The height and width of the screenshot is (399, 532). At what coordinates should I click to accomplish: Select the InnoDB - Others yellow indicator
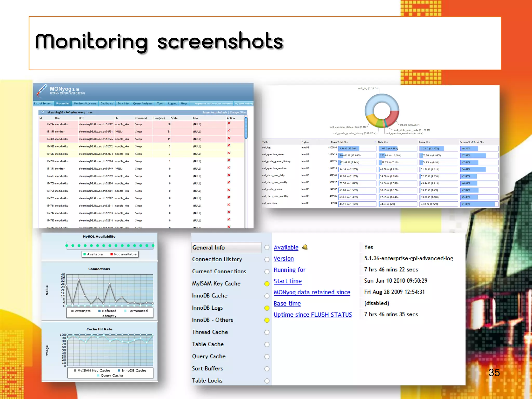coord(267,320)
